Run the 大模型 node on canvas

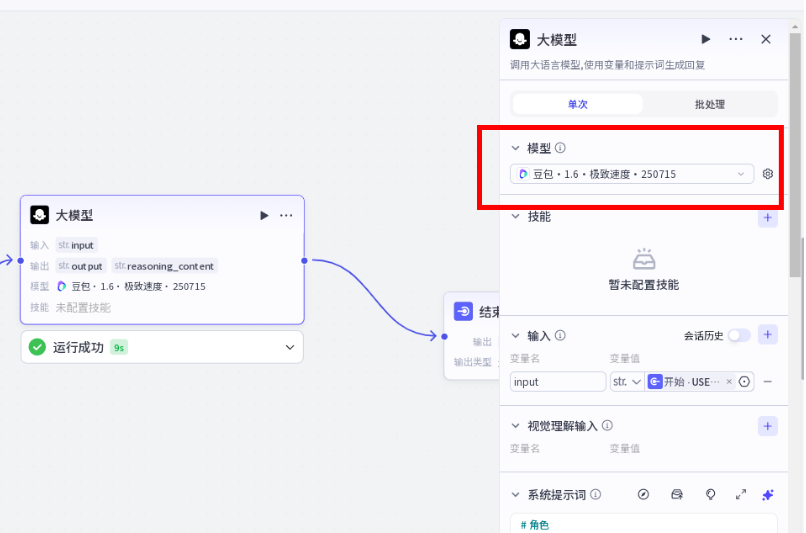[x=264, y=215]
